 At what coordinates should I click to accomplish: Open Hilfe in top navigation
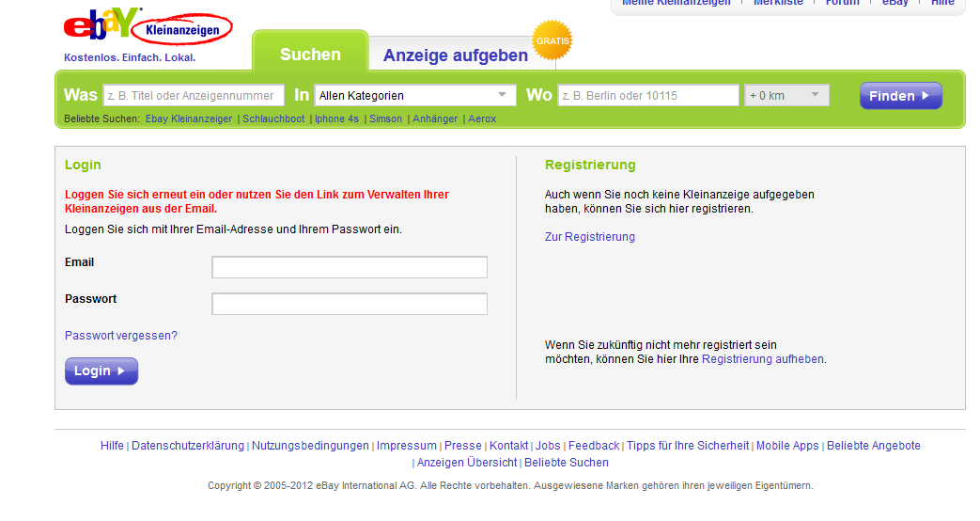tap(942, 3)
